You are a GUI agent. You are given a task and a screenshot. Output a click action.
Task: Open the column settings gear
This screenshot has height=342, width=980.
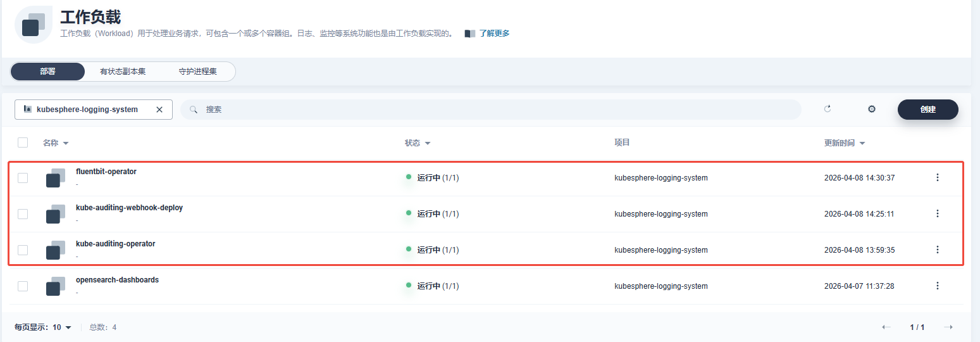pyautogui.click(x=872, y=109)
